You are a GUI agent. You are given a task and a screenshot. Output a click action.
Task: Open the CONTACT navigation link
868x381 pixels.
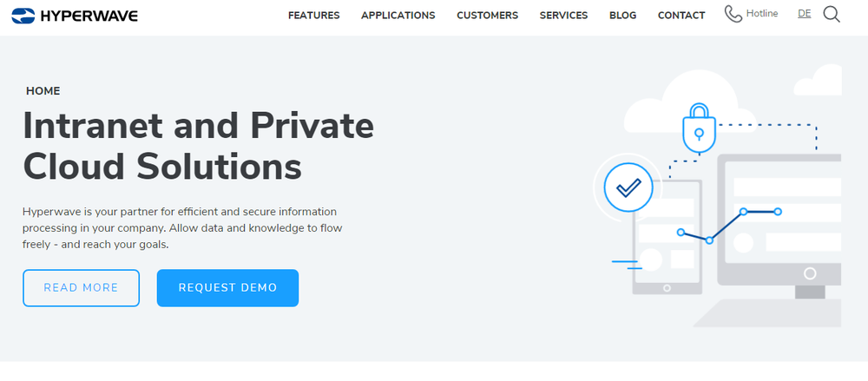pos(681,16)
